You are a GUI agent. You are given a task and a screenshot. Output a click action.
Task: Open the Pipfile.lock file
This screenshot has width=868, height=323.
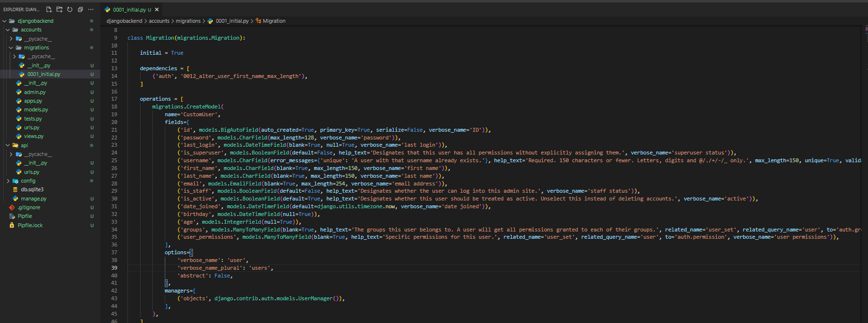coord(30,225)
